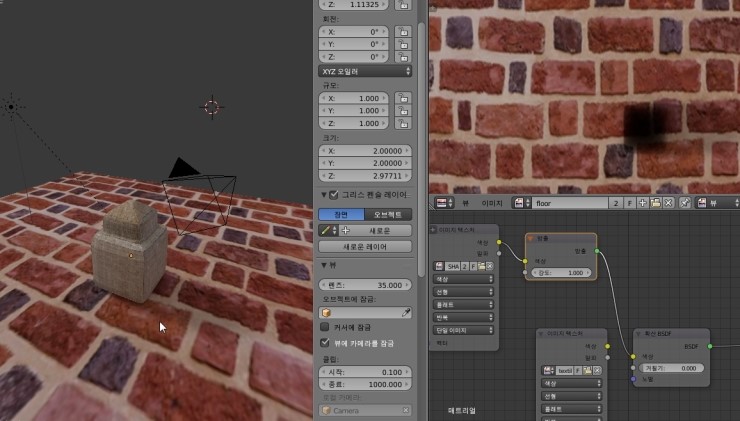Open image file with folder icon in header
740x421 pixels.
[655, 203]
